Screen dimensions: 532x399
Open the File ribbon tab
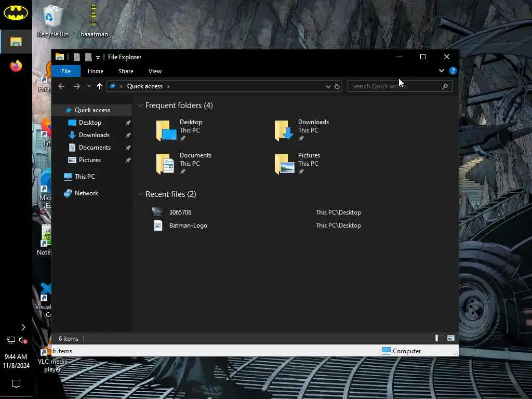pos(66,71)
